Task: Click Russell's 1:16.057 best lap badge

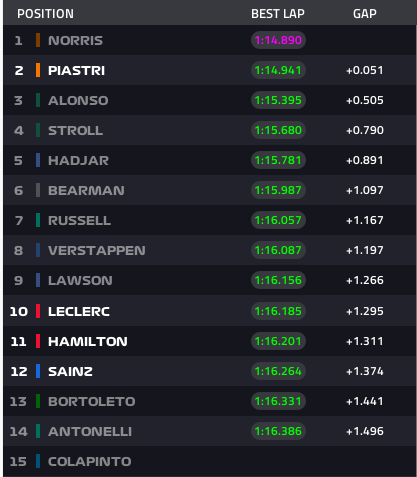Action: pyautogui.click(x=278, y=220)
